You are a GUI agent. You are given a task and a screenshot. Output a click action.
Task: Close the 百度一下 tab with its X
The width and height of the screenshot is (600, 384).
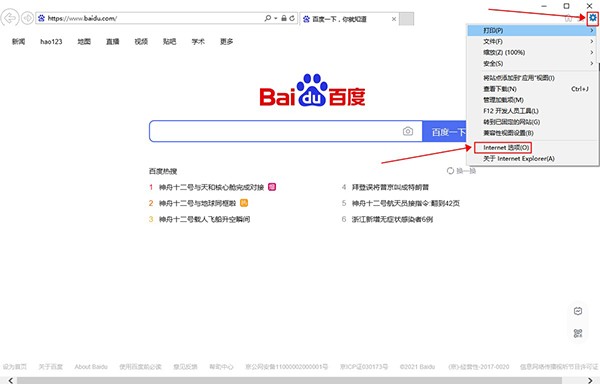pos(394,19)
